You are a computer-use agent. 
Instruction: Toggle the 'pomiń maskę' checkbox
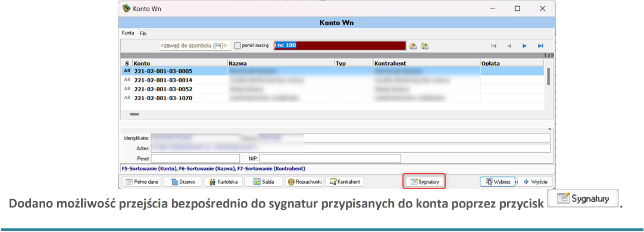(237, 46)
